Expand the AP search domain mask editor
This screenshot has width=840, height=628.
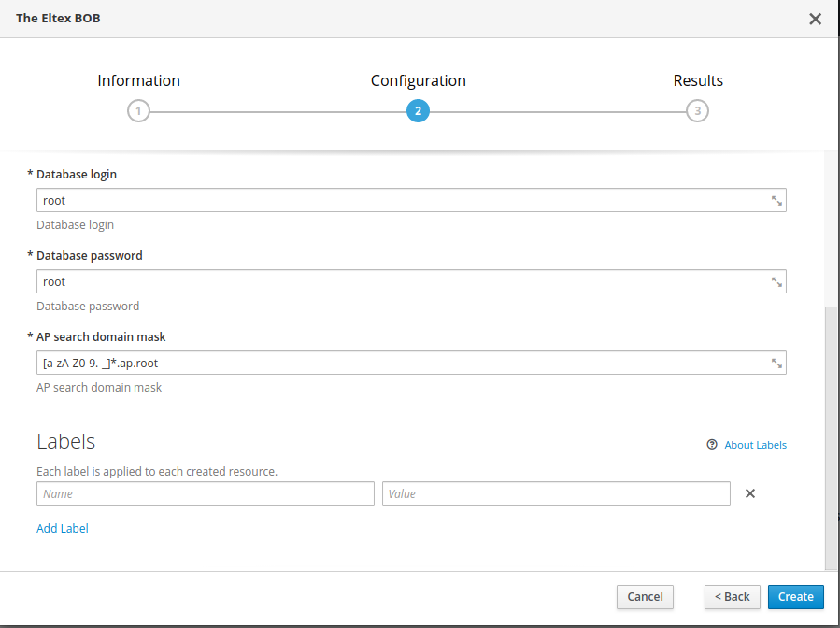point(776,363)
